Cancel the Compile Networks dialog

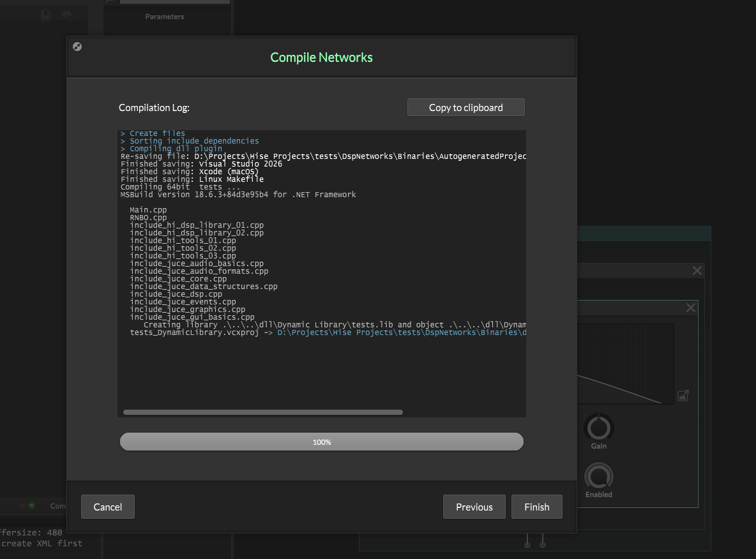coord(107,507)
